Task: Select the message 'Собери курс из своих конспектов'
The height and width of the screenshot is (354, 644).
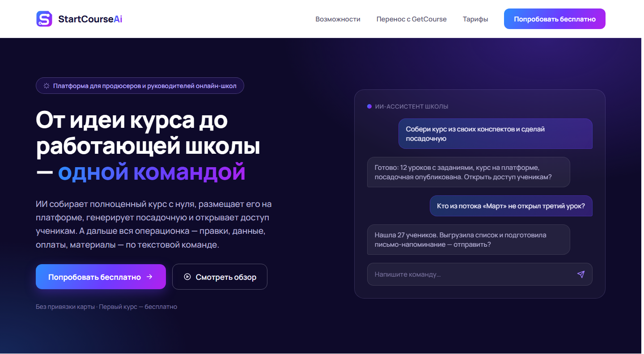Action: [x=496, y=134]
